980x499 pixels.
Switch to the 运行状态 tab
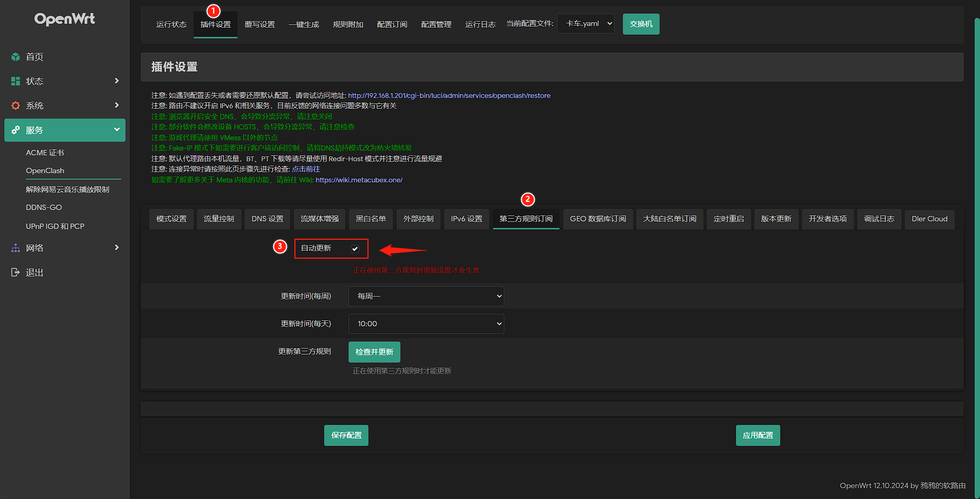pyautogui.click(x=172, y=24)
